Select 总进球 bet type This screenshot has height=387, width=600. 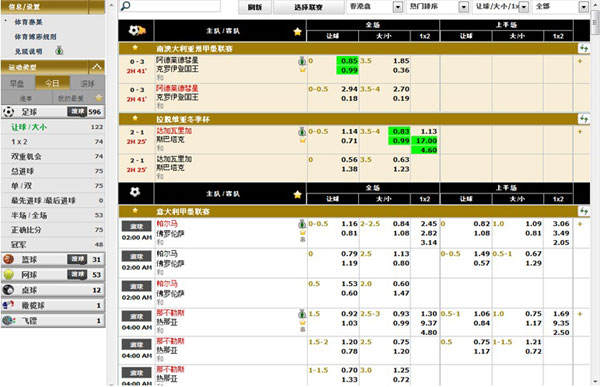coord(23,171)
